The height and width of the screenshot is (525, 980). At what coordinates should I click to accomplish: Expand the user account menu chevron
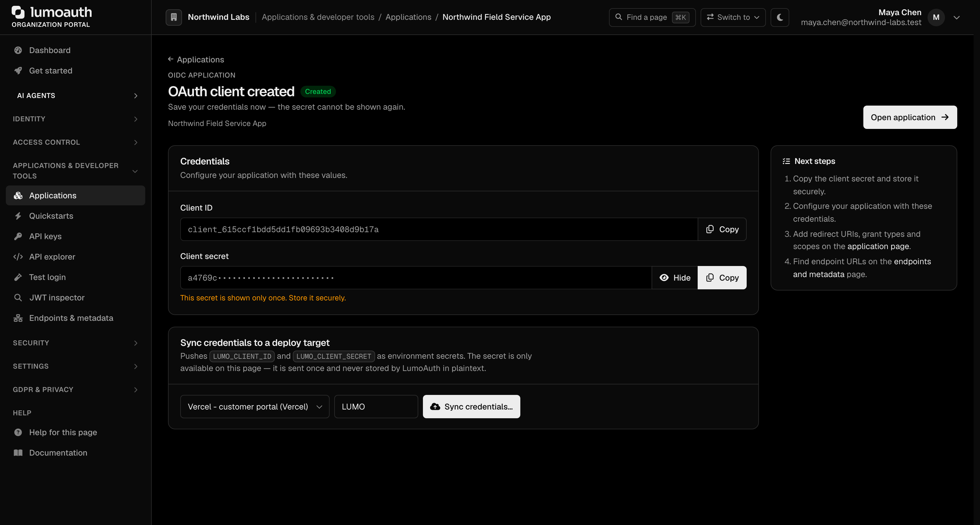pyautogui.click(x=957, y=17)
